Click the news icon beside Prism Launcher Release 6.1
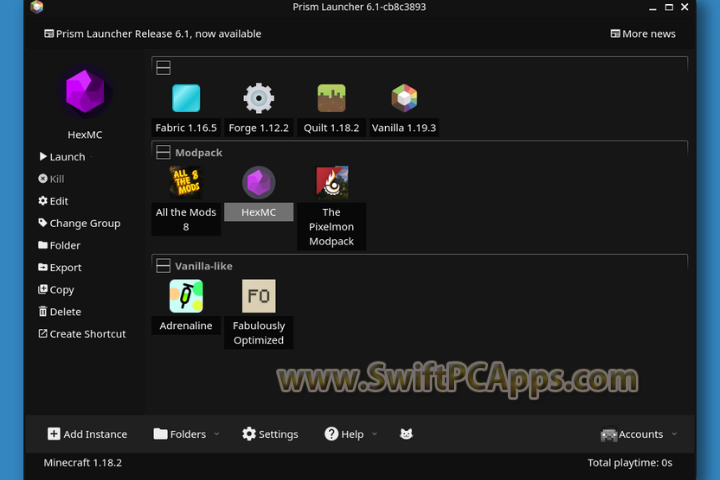This screenshot has width=720, height=480. (49, 34)
